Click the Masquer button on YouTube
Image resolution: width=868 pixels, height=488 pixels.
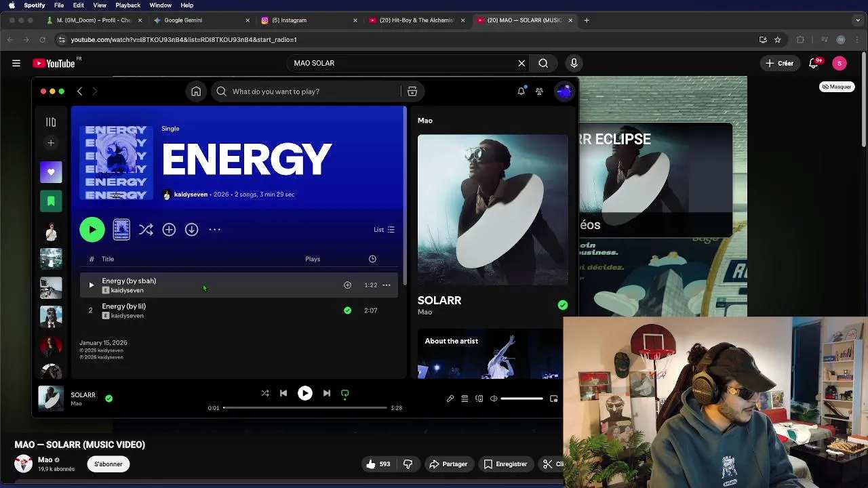point(837,87)
